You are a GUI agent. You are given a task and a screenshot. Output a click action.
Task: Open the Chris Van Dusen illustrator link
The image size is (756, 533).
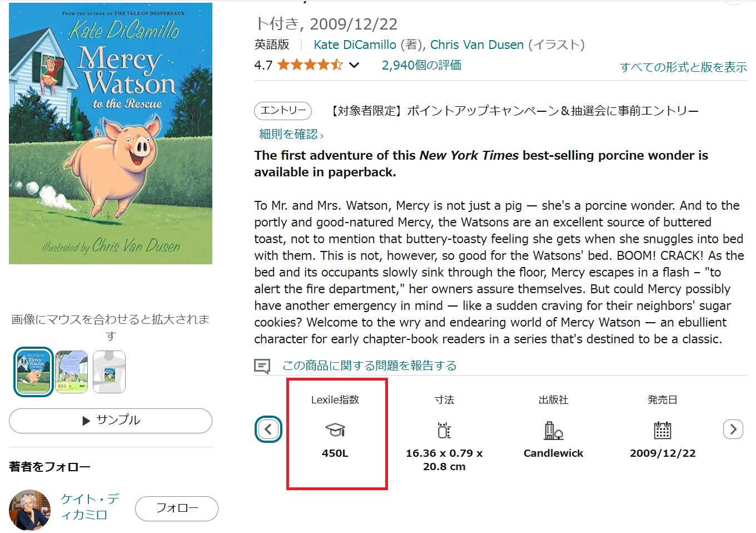click(x=477, y=45)
